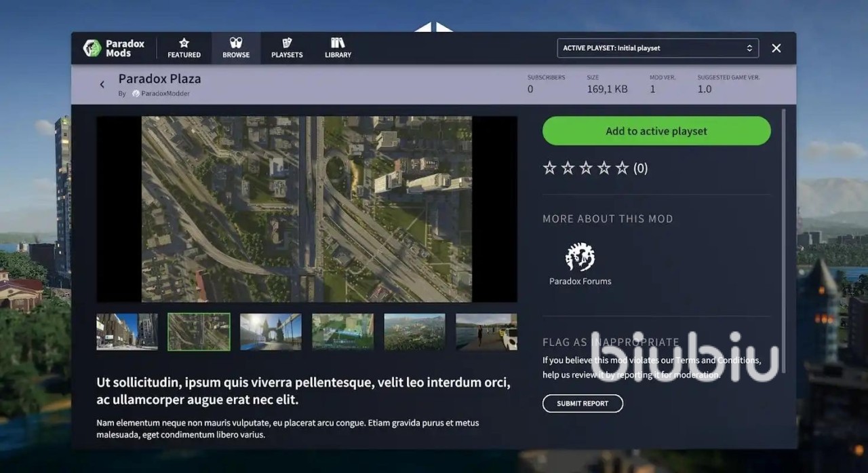Open the Playsets tab

tap(287, 48)
